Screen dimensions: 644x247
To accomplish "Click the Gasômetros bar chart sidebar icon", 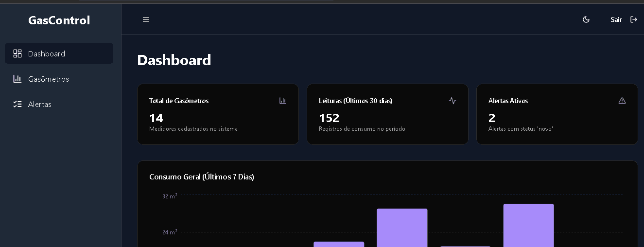I will tap(17, 79).
